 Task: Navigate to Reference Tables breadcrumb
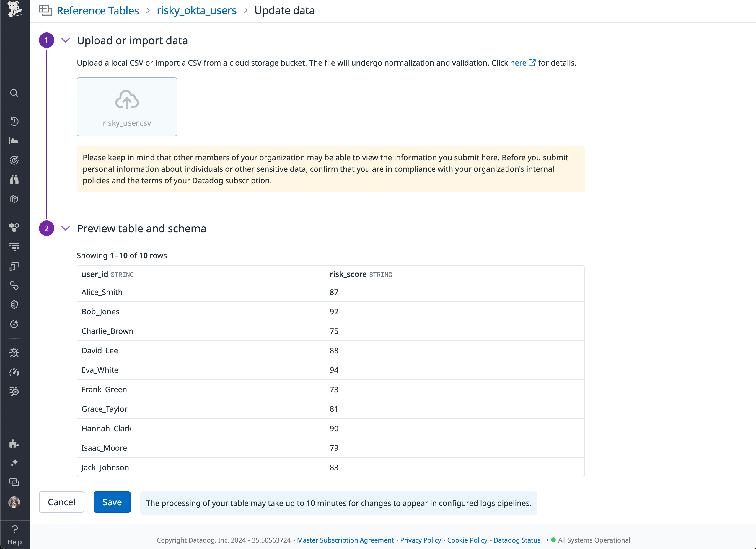coord(98,10)
